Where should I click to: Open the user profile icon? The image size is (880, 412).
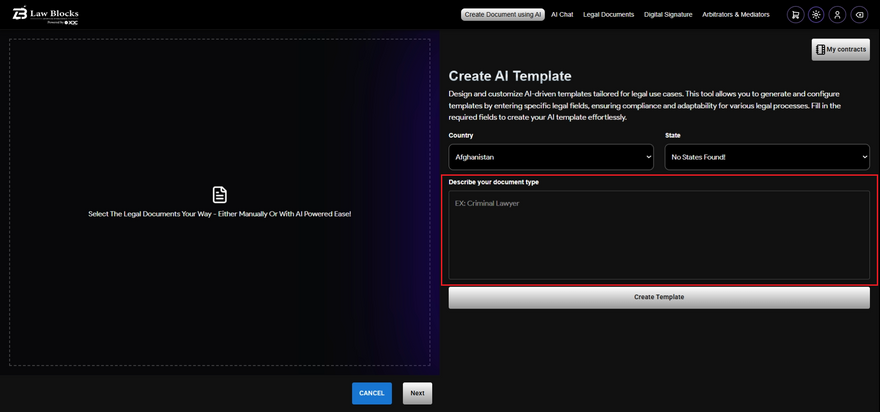837,15
